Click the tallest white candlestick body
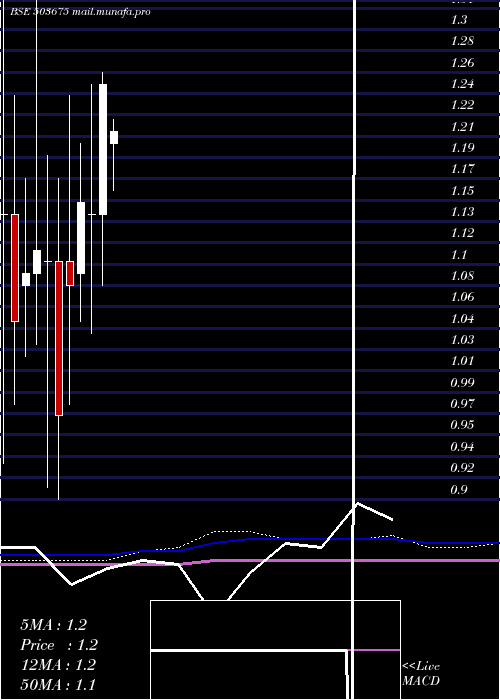The image size is (500, 700). (x=103, y=150)
